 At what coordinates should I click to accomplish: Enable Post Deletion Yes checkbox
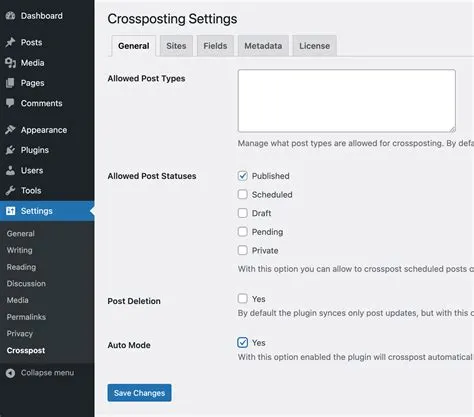[x=243, y=298]
